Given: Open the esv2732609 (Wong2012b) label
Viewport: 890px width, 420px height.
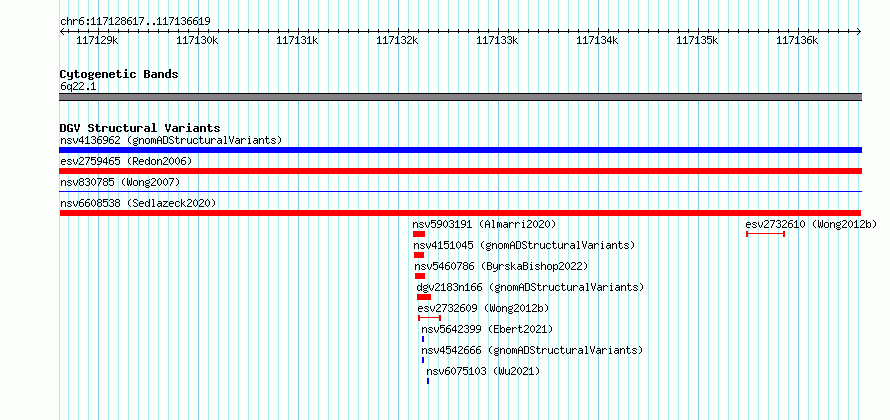Looking at the screenshot, I should pyautogui.click(x=484, y=308).
